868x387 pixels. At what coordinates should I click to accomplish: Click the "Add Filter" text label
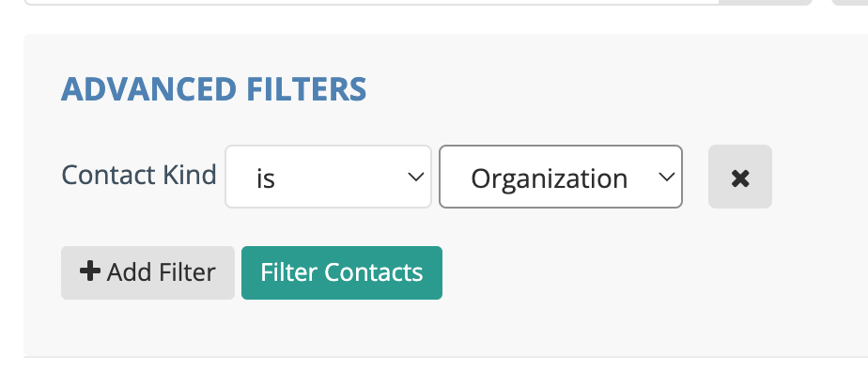(161, 272)
